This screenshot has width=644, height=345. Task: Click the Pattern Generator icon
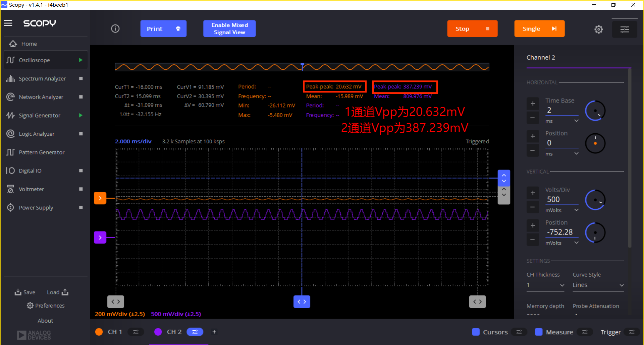[x=10, y=152]
